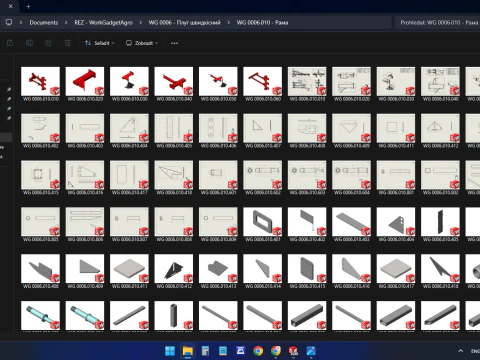Click the Delete trash icon in toolbar
The image size is (480, 360).
click(x=68, y=43)
